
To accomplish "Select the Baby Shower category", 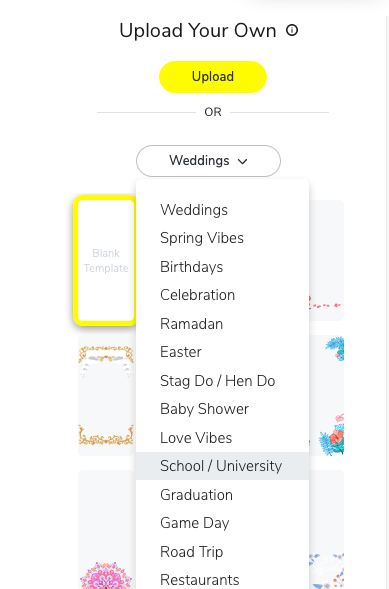I will click(222, 409).
